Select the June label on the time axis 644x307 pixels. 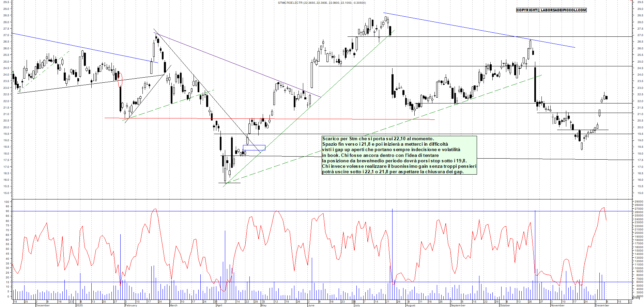pyautogui.click(x=311, y=305)
